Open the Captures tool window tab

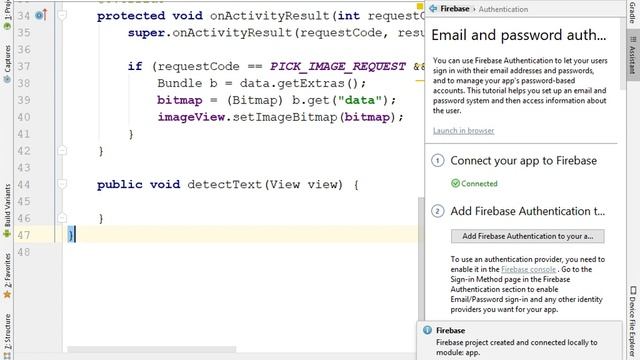coord(7,64)
